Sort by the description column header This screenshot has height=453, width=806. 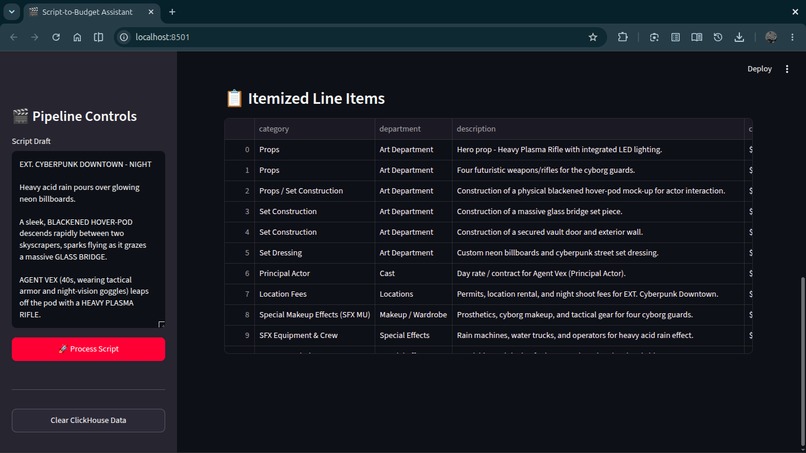(x=598, y=129)
